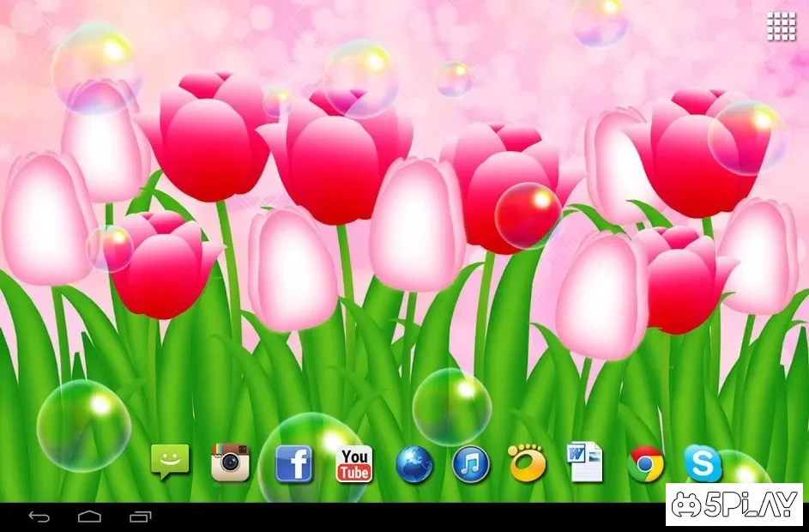Image resolution: width=809 pixels, height=532 pixels.
Task: Launch the Music player app
Action: pyautogui.click(x=470, y=464)
